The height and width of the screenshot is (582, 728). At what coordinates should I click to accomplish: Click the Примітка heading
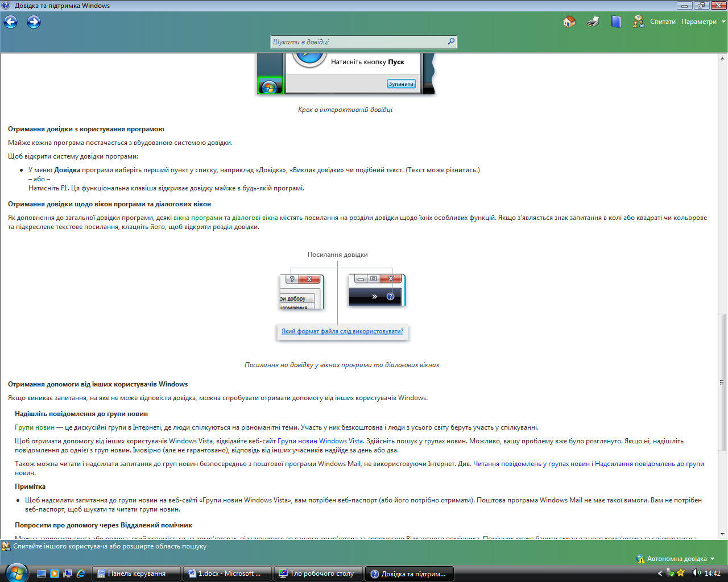click(x=30, y=487)
